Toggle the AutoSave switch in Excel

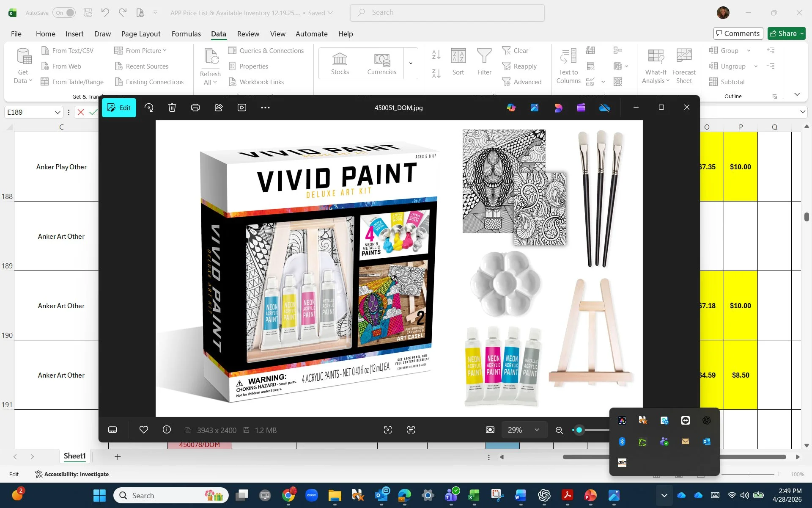[x=64, y=13]
